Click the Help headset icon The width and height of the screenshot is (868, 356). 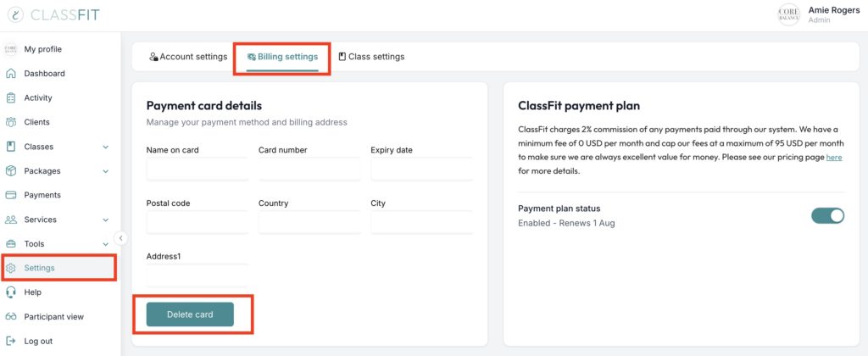(10, 292)
